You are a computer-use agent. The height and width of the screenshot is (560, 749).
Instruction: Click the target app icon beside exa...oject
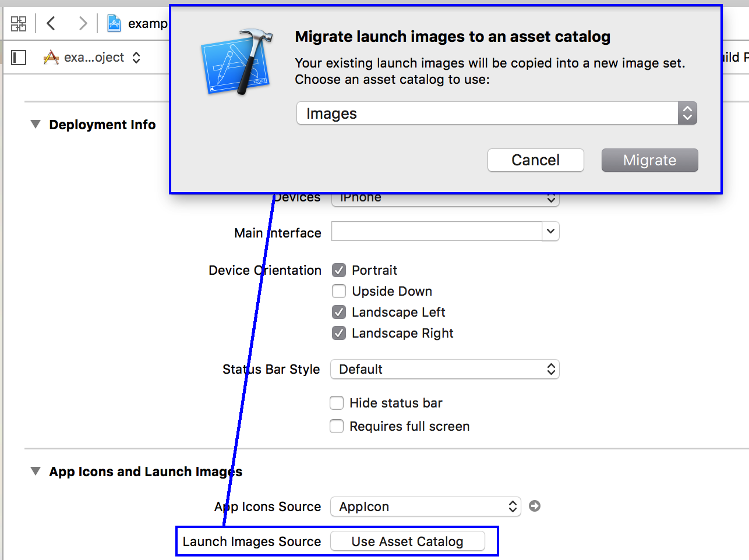pos(51,58)
